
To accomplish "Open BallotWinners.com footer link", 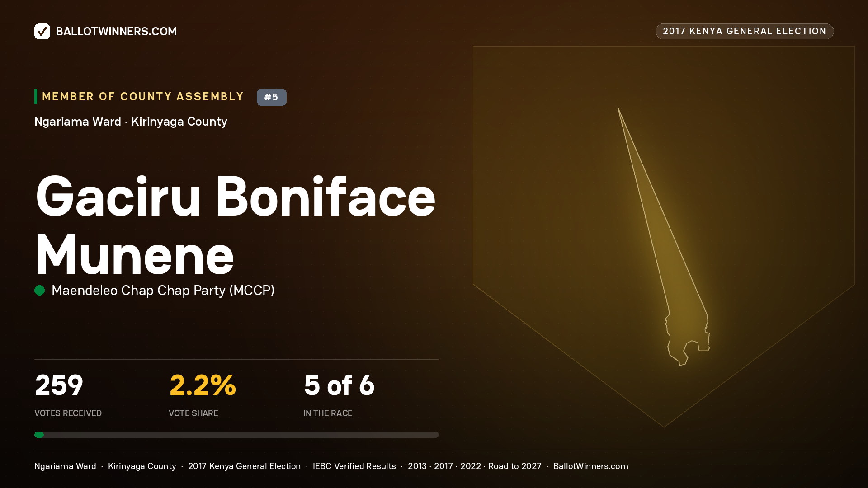I will pyautogui.click(x=591, y=466).
